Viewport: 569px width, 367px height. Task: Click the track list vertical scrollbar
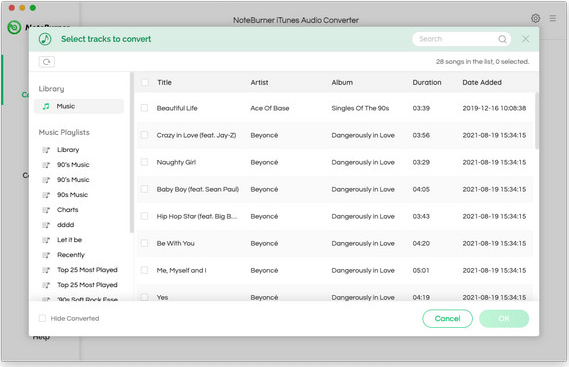pos(537,121)
